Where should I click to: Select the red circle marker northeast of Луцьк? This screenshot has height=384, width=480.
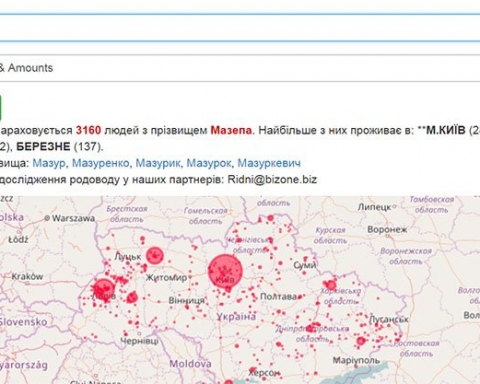tap(155, 256)
